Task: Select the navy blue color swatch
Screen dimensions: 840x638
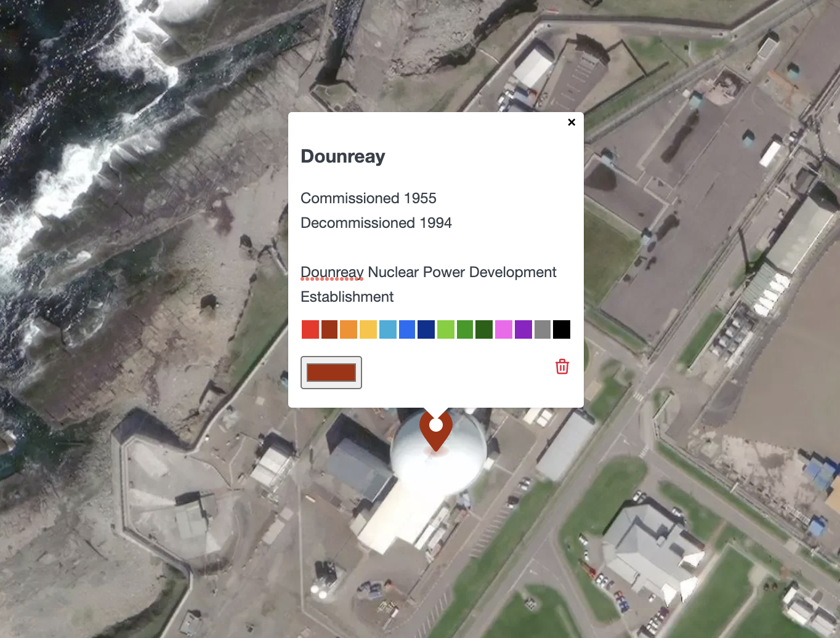Action: pos(426,329)
